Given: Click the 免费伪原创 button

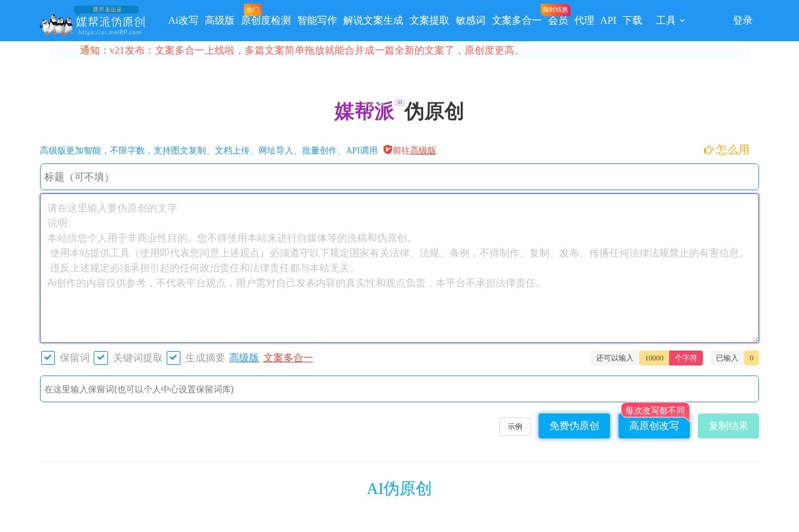Looking at the screenshot, I should tap(574, 426).
